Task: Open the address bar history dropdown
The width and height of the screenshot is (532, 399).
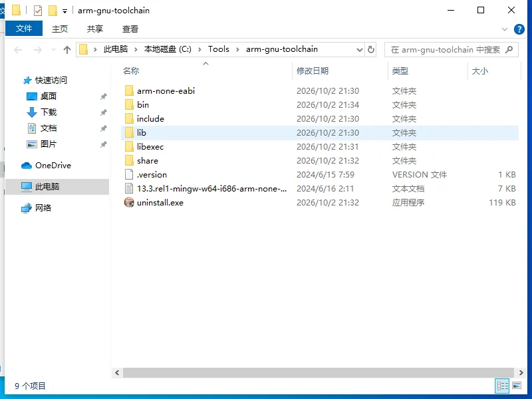Action: point(360,50)
